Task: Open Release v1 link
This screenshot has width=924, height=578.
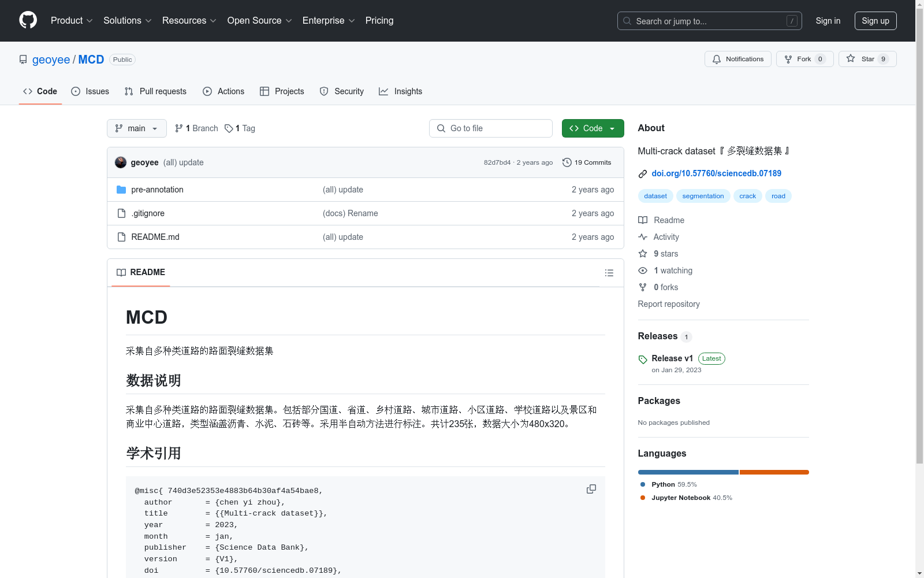Action: click(x=672, y=358)
